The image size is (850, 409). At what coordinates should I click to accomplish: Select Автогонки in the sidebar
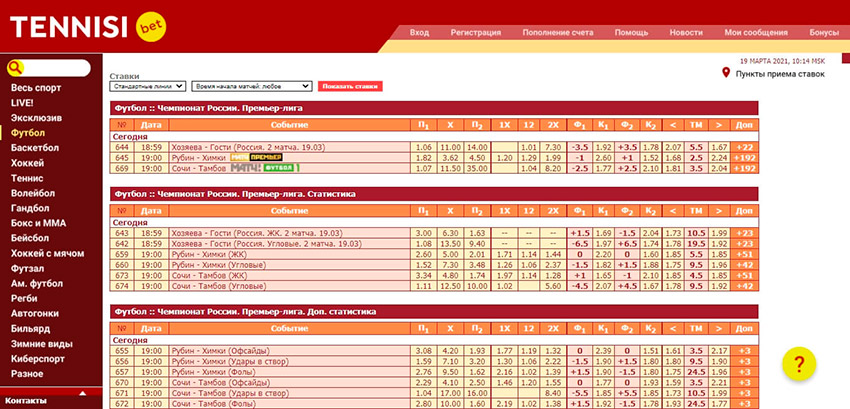click(35, 314)
